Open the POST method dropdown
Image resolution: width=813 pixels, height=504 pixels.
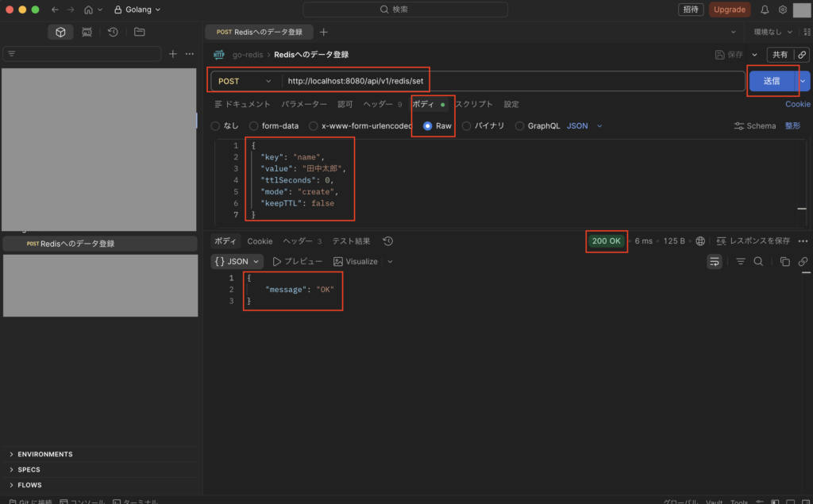pos(245,81)
